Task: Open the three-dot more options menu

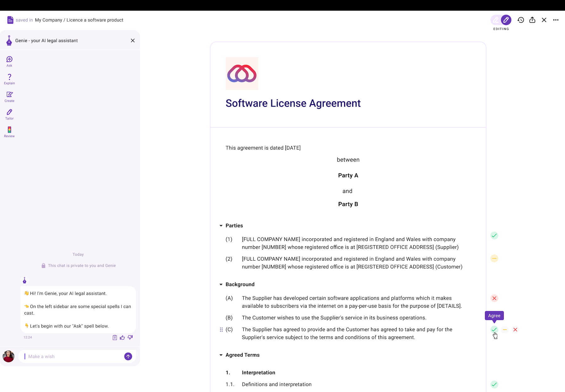Action: tap(556, 20)
